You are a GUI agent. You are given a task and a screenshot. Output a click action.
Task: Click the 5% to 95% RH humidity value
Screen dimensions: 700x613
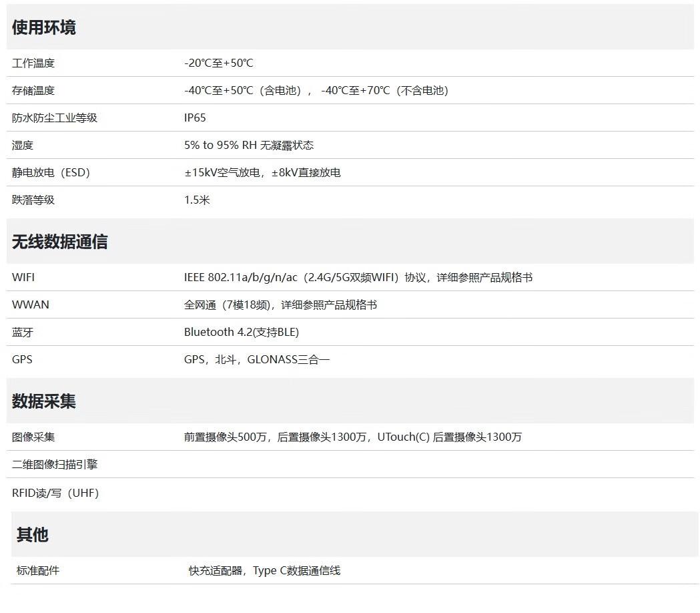(249, 146)
